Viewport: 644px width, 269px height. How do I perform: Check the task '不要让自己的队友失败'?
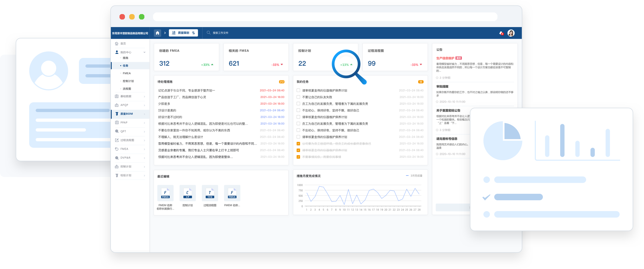click(x=298, y=97)
